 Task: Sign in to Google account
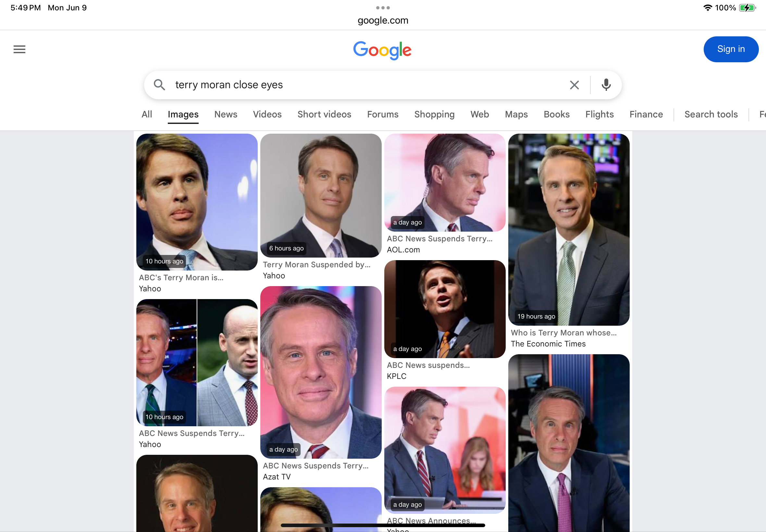(731, 49)
